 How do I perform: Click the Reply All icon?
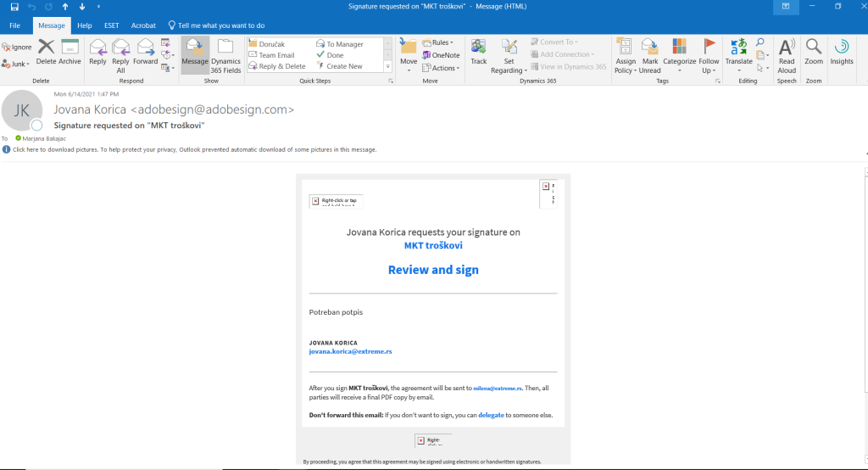coord(120,51)
